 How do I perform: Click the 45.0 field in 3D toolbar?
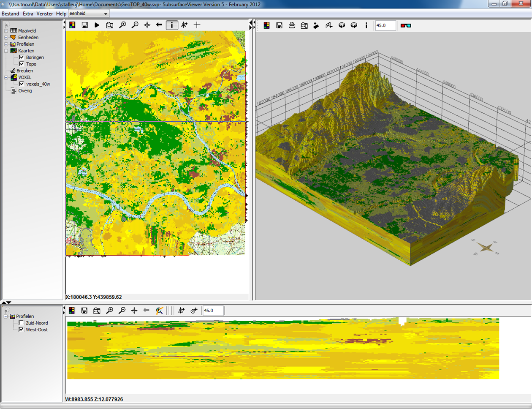(x=385, y=26)
